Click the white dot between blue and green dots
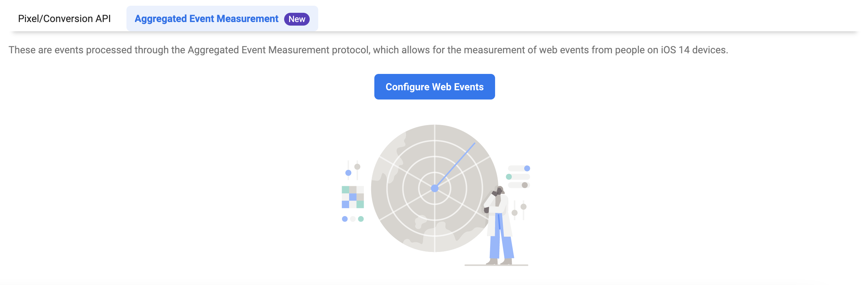 (353, 219)
